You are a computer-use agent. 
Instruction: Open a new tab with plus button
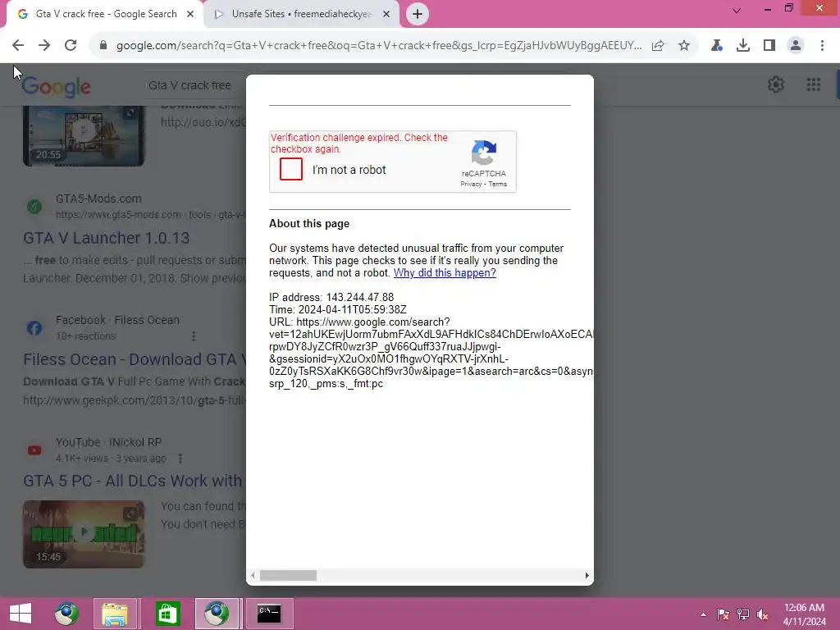pyautogui.click(x=418, y=14)
